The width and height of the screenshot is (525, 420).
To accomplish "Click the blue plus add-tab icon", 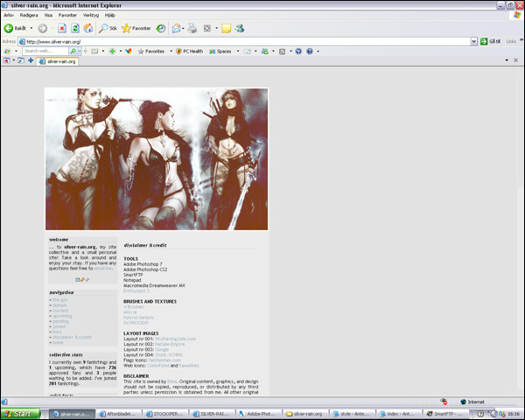I will [31, 60].
